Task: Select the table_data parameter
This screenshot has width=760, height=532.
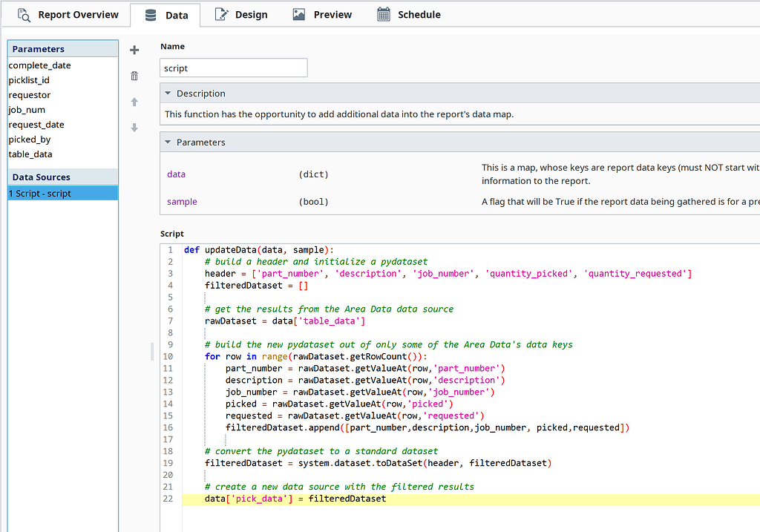Action: pyautogui.click(x=30, y=154)
